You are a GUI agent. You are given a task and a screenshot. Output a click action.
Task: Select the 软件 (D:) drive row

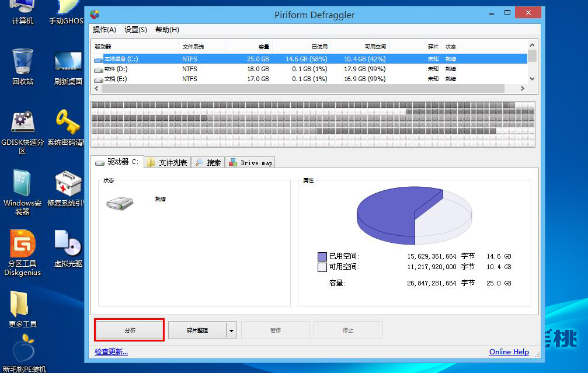[309, 69]
